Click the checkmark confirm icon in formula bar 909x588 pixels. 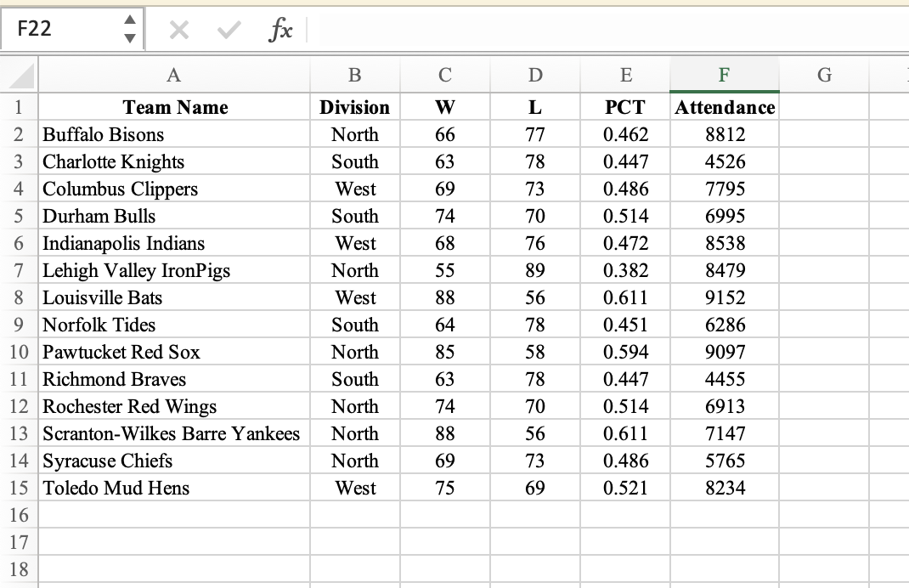[228, 28]
